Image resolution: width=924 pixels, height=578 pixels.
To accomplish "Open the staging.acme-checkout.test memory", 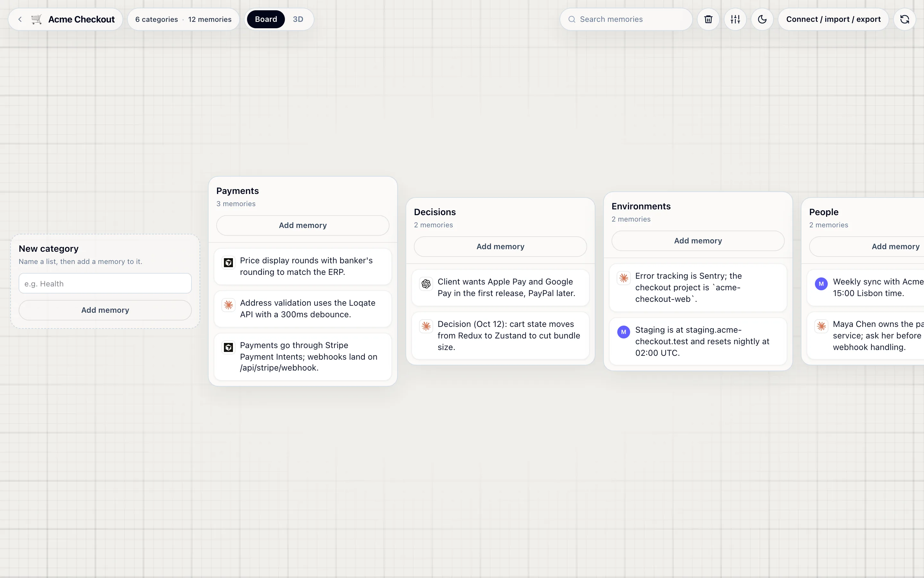I will click(x=698, y=341).
